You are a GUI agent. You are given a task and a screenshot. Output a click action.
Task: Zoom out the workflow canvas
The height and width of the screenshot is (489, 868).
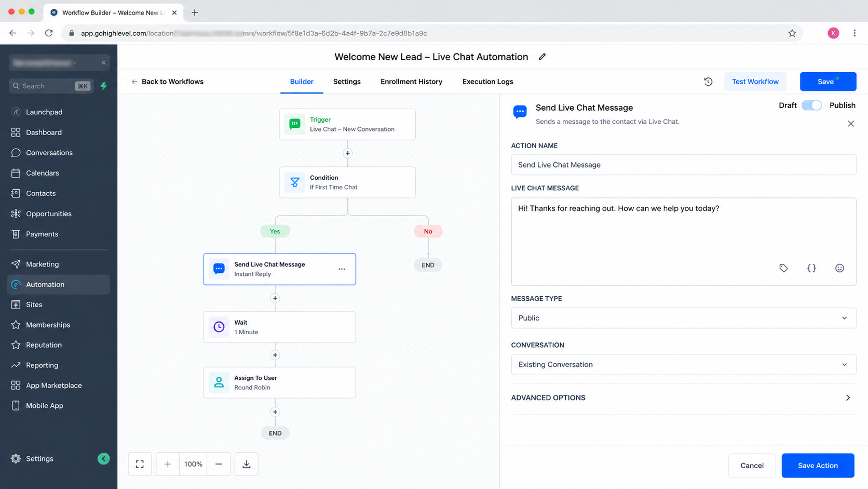[219, 464]
